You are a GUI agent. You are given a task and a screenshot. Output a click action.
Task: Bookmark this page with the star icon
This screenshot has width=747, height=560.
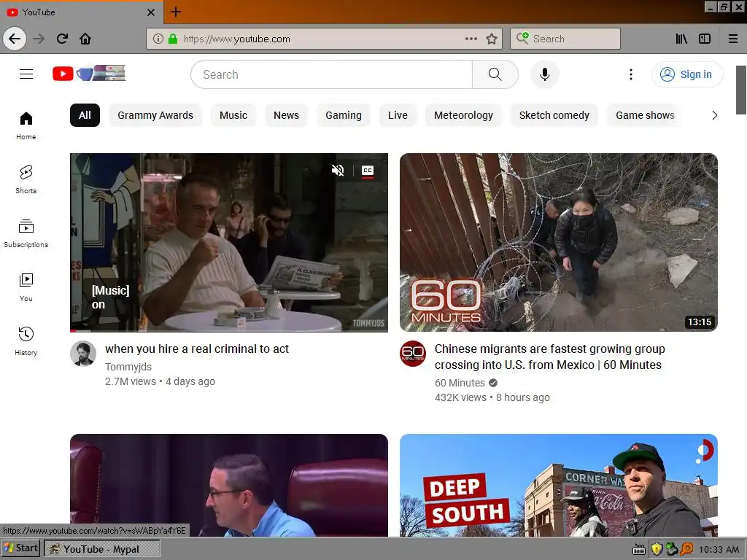click(x=492, y=39)
